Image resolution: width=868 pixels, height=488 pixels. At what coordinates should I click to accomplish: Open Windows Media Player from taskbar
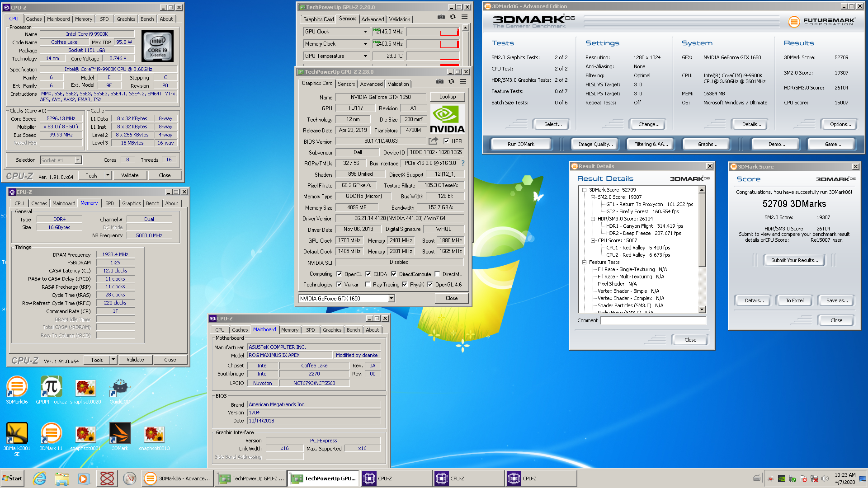coord(84,478)
